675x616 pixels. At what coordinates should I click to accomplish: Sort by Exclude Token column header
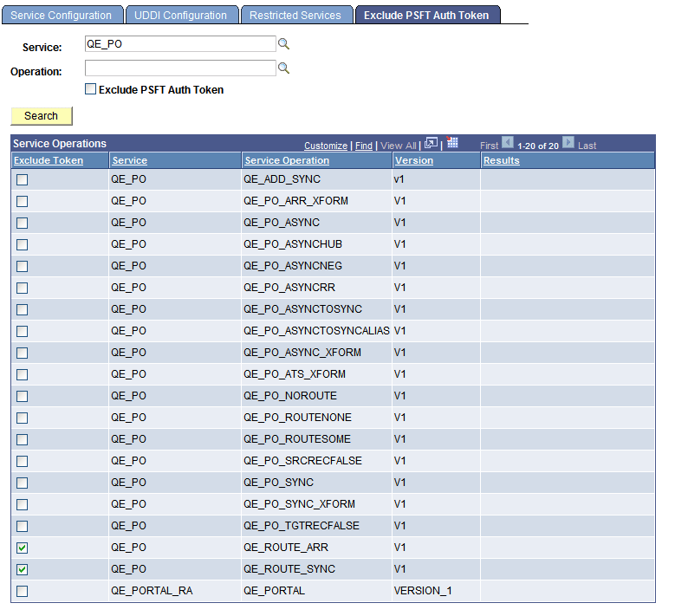[49, 160]
